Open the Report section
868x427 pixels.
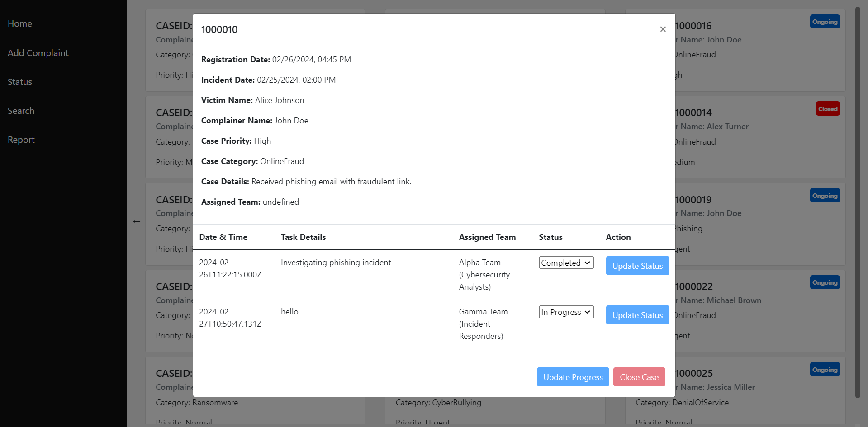point(21,140)
